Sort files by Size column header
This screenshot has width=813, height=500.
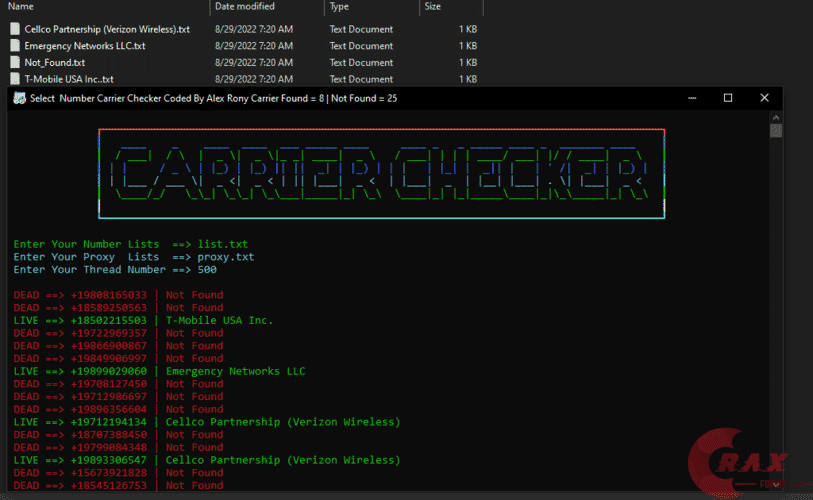432,6
